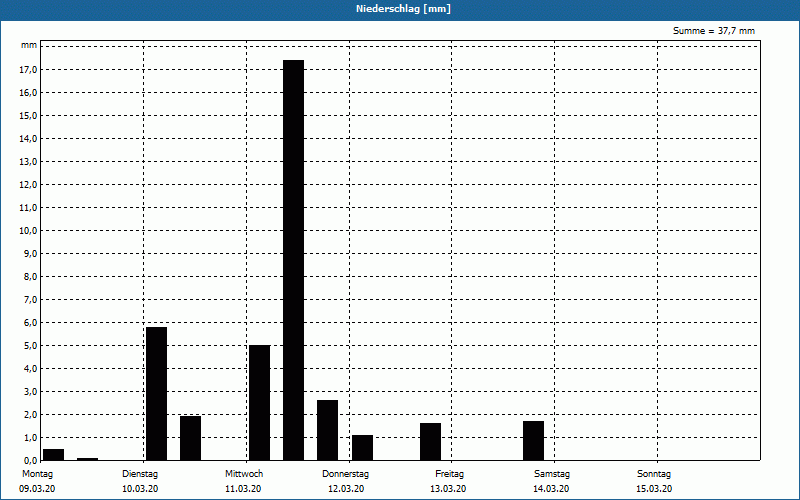Click the 1.9 mm bar after Dienstag

[190, 438]
